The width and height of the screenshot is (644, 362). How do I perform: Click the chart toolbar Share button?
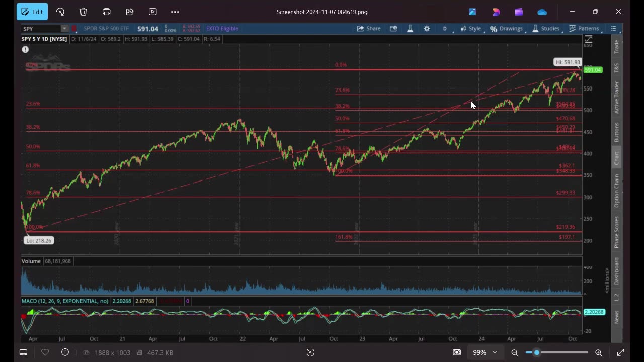click(x=369, y=29)
